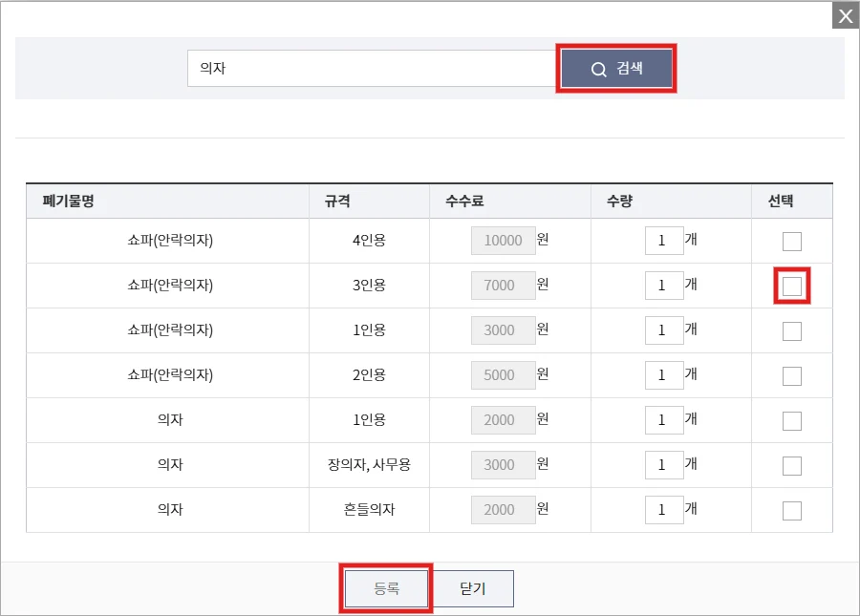Click the search field containing 의자
The width and height of the screenshot is (860, 616).
point(372,69)
